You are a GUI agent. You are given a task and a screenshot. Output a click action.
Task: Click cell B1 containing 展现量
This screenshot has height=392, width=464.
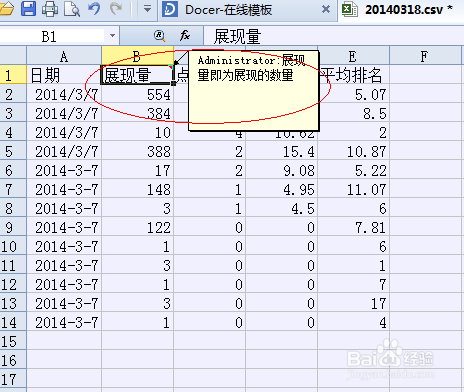point(137,74)
